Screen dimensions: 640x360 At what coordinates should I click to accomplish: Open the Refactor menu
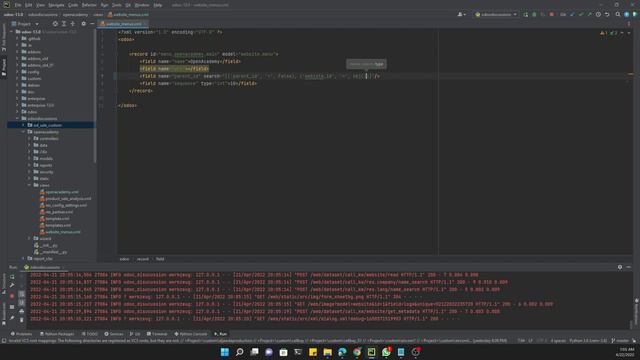point(89,5)
